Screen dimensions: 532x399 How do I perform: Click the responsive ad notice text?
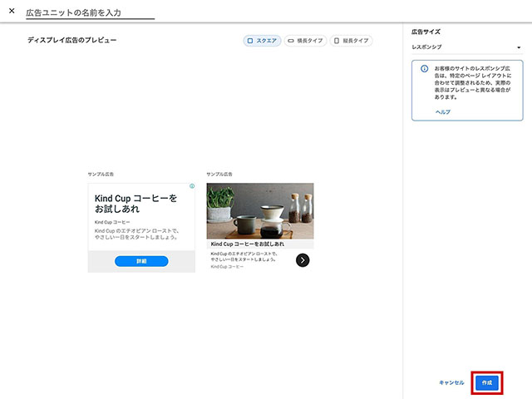pyautogui.click(x=473, y=83)
